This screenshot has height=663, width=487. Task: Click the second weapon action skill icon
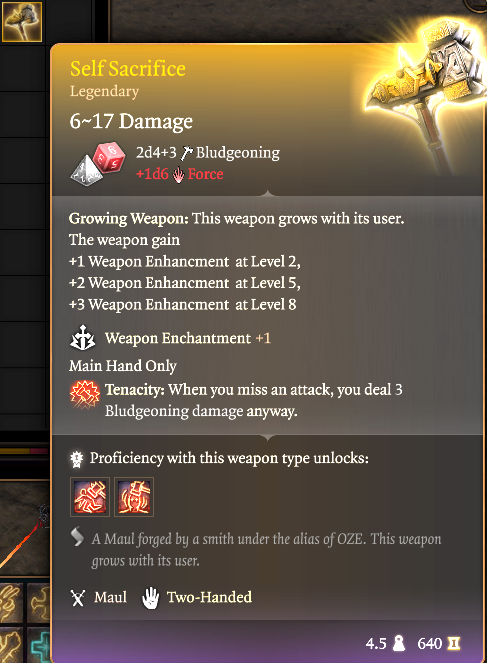(x=134, y=497)
